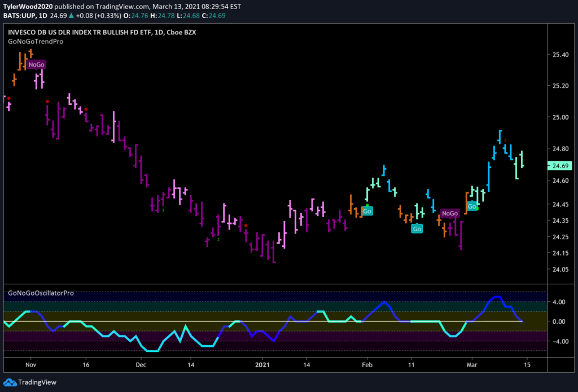Viewport: 578px width, 392px height.
Task: Click the TylerWood2020 author name
Action: pyautogui.click(x=28, y=6)
